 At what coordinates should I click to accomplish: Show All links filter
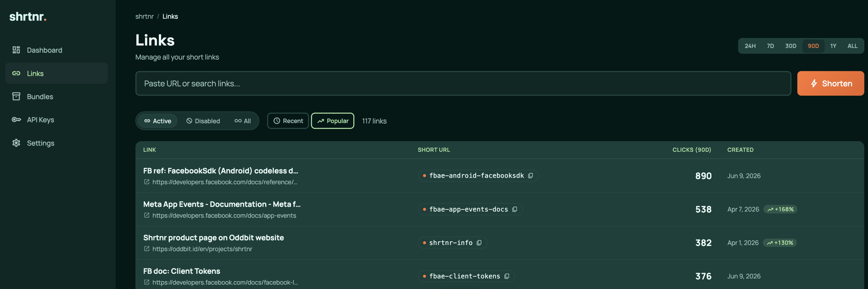click(243, 121)
